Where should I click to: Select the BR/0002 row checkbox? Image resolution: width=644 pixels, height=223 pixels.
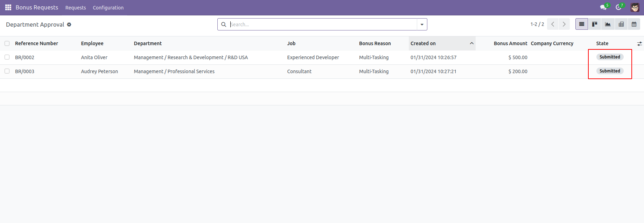point(7,57)
